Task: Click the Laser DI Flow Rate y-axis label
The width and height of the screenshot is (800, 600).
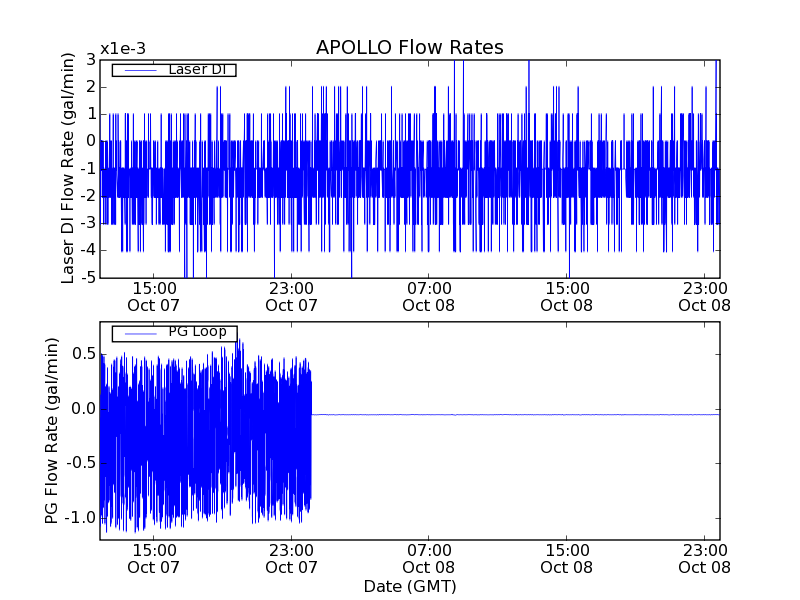Action: tap(68, 169)
